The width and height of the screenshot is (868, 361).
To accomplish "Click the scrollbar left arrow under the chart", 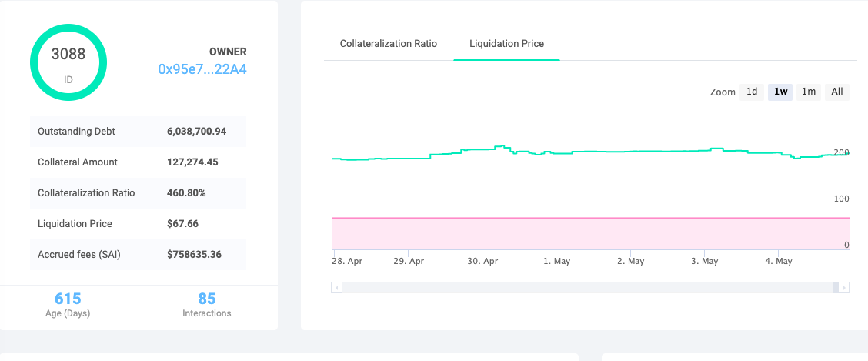I will click(336, 288).
